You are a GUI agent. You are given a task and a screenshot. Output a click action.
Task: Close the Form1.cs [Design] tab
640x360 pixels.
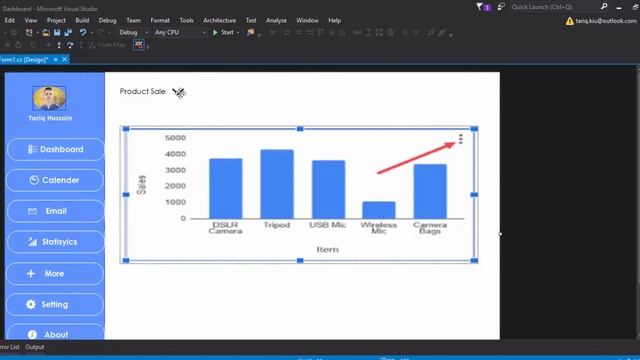pyautogui.click(x=64, y=60)
